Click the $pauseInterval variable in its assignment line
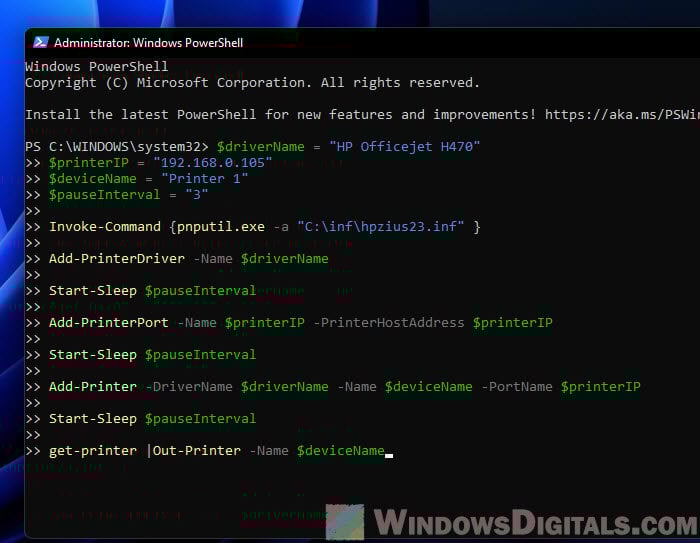The height and width of the screenshot is (543, 700). [x=104, y=195]
